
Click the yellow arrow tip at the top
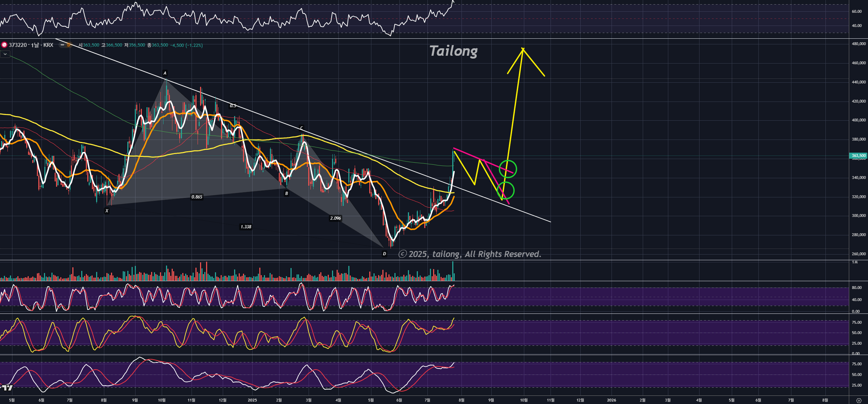523,49
